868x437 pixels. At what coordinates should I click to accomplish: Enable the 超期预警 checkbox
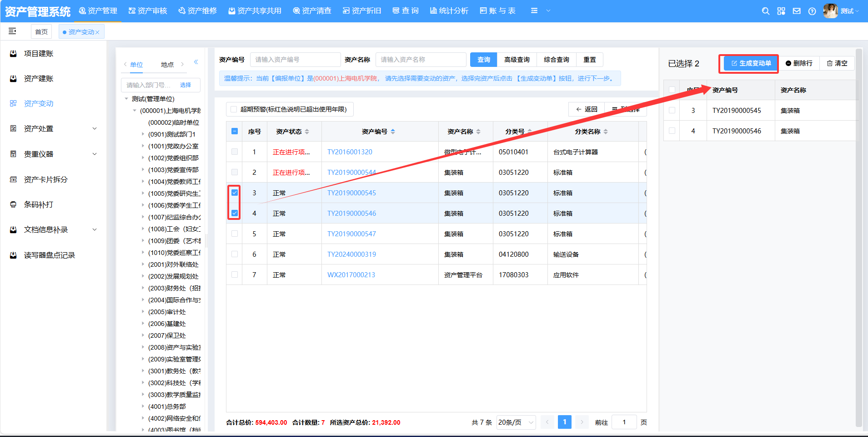point(234,109)
